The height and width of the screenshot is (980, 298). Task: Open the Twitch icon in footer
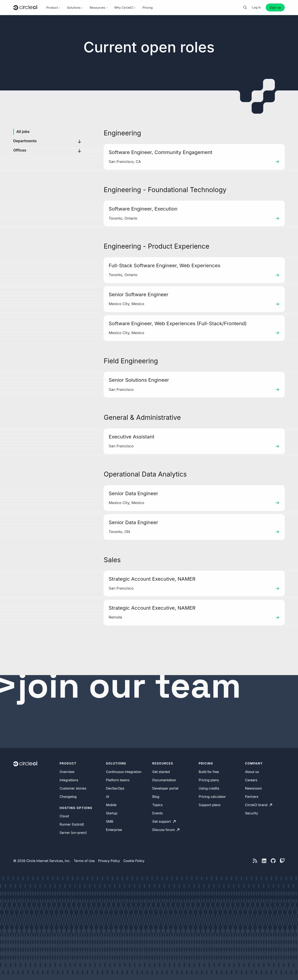coord(282,861)
